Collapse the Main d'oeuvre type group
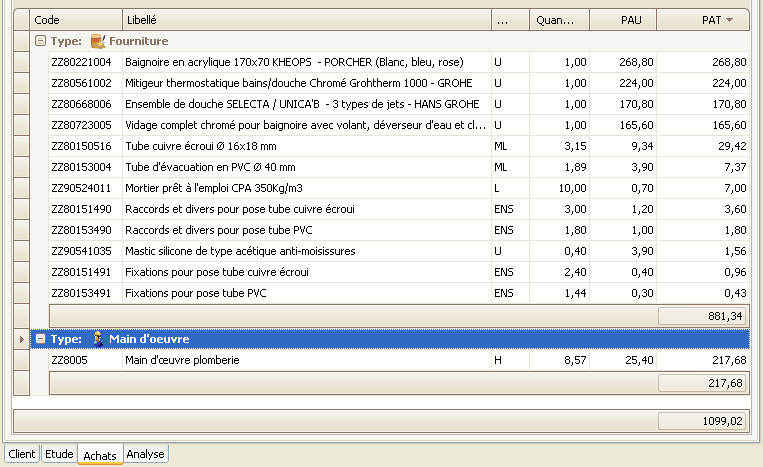Screen dimensions: 763x467 click(x=39, y=340)
